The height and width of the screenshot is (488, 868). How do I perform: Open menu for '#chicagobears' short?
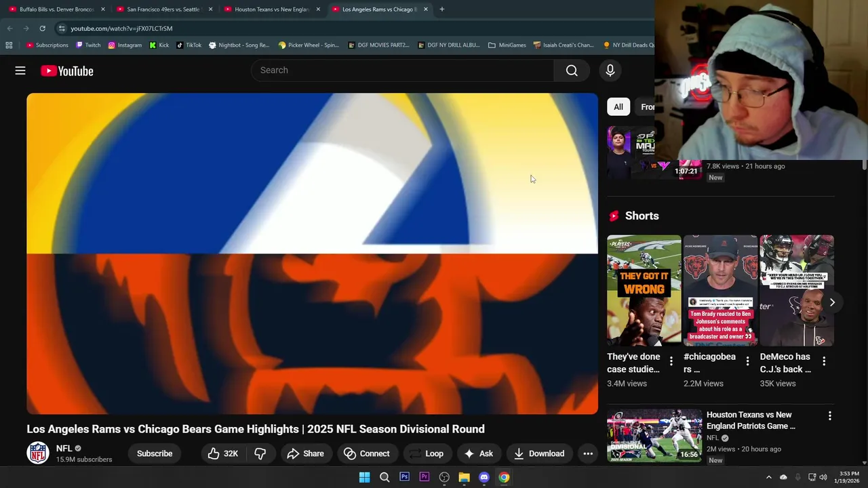pos(747,361)
